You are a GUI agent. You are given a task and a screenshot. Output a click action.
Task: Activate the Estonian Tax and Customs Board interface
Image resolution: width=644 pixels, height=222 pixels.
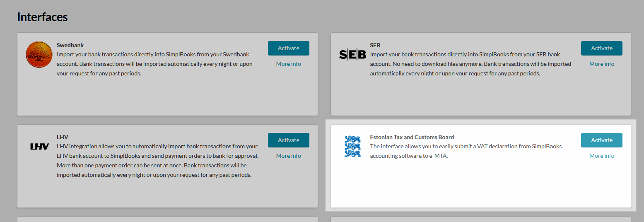[x=602, y=140]
